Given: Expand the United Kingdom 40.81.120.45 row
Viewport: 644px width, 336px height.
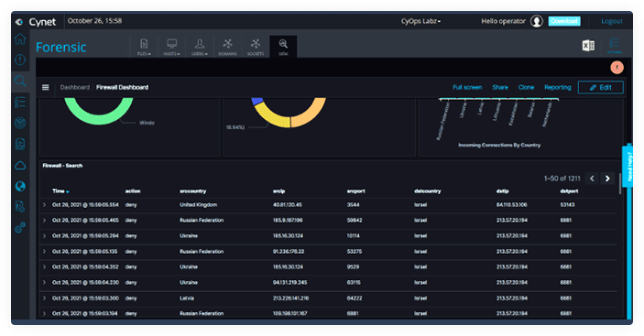Looking at the screenshot, I should tap(44, 205).
